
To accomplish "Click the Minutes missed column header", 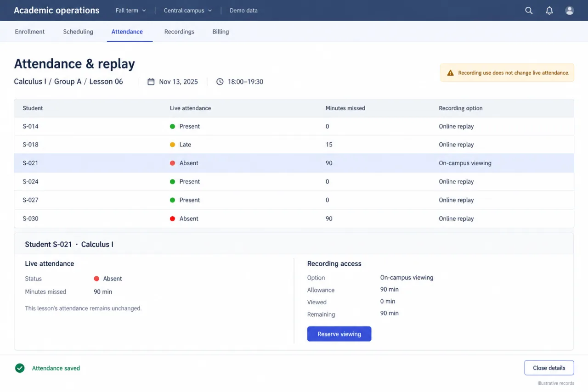I will coord(345,108).
